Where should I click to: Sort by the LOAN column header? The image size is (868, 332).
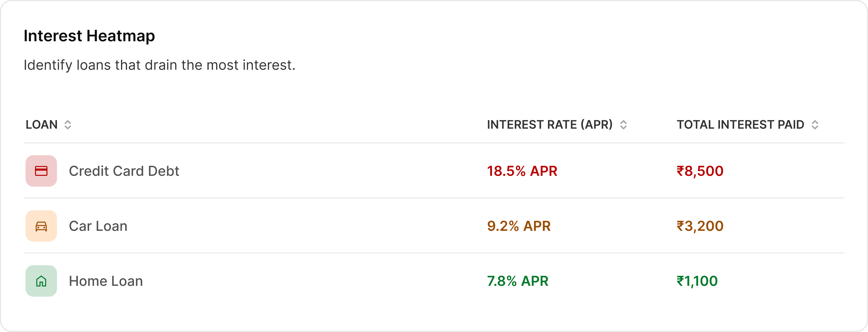tap(42, 125)
